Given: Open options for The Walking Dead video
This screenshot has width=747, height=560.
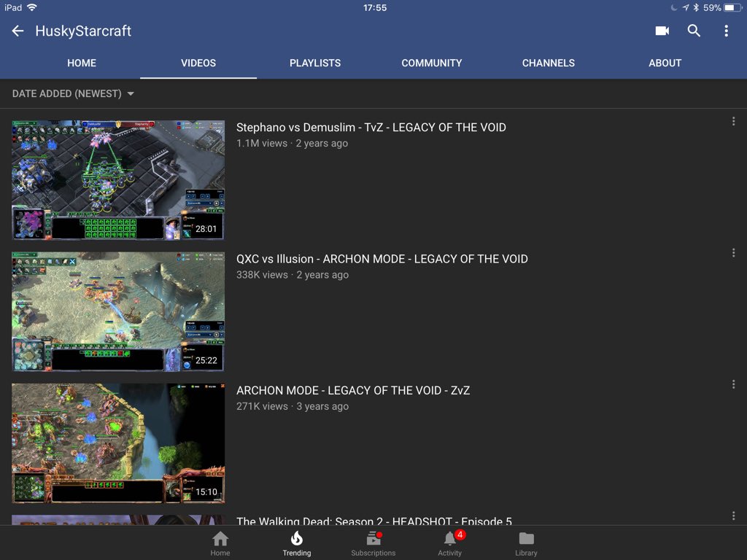Looking at the screenshot, I should coord(733,516).
